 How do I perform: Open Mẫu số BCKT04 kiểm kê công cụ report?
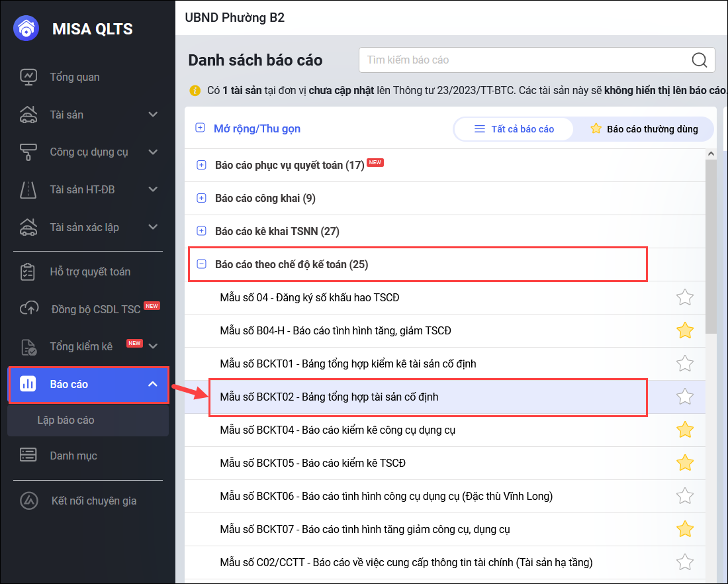click(445, 430)
